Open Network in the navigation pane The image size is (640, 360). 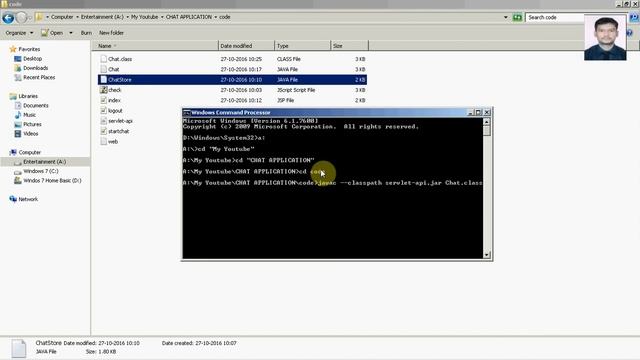click(x=28, y=199)
